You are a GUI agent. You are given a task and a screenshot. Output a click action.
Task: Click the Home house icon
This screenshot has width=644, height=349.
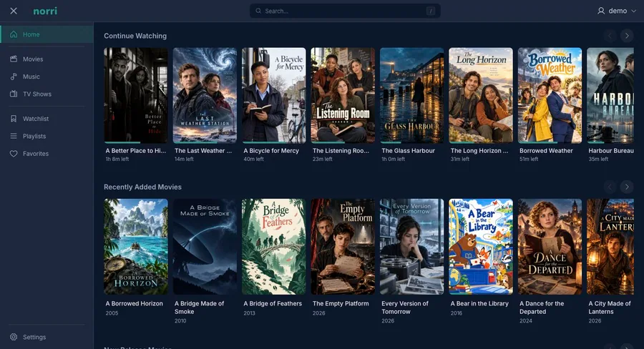(14, 34)
